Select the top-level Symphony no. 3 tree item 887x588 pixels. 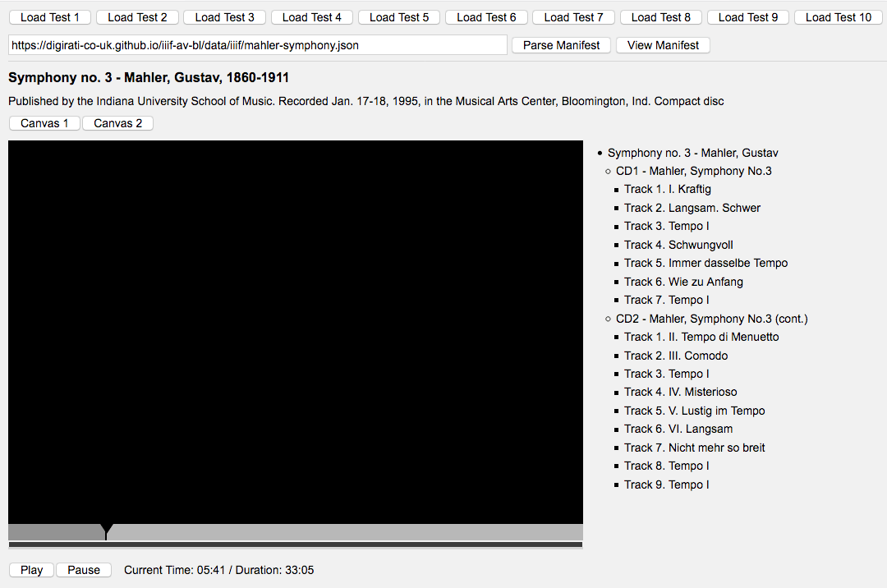click(692, 153)
